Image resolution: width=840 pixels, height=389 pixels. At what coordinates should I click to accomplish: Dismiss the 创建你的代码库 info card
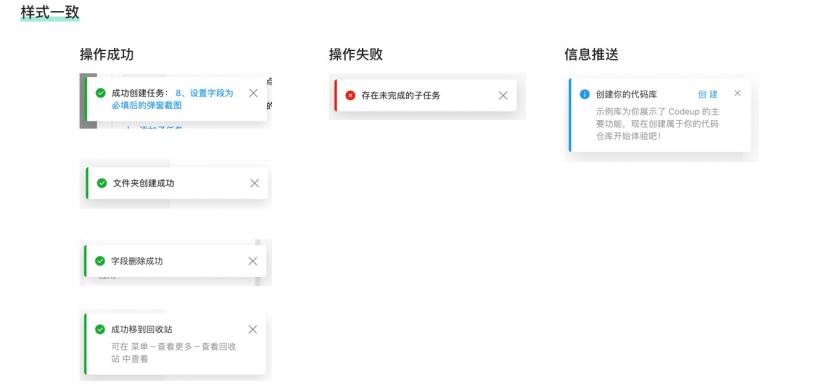tap(738, 93)
